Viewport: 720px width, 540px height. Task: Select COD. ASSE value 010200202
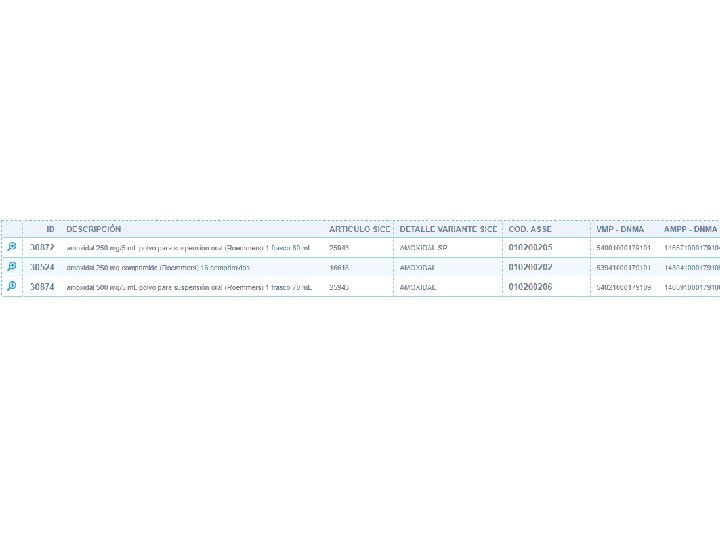[530, 267]
